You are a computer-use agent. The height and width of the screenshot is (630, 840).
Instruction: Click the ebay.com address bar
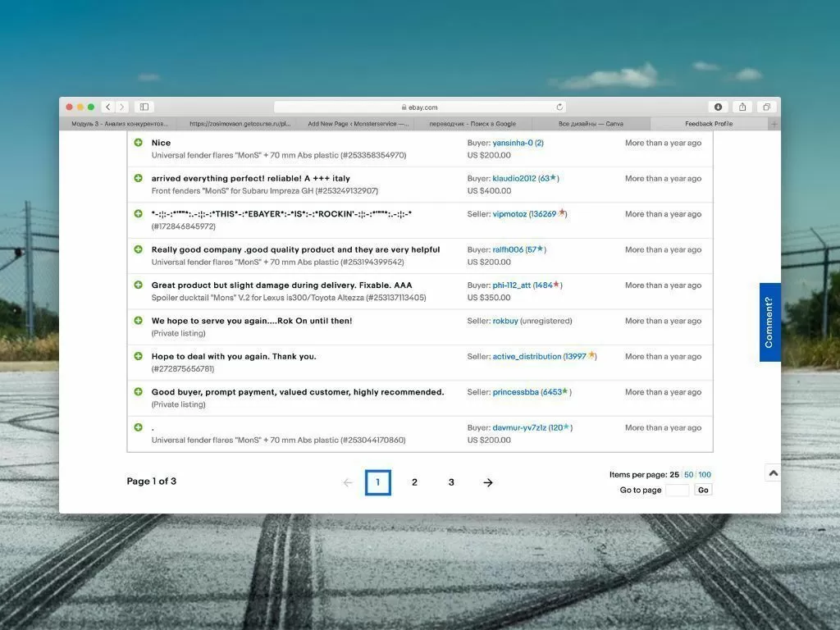pos(419,107)
